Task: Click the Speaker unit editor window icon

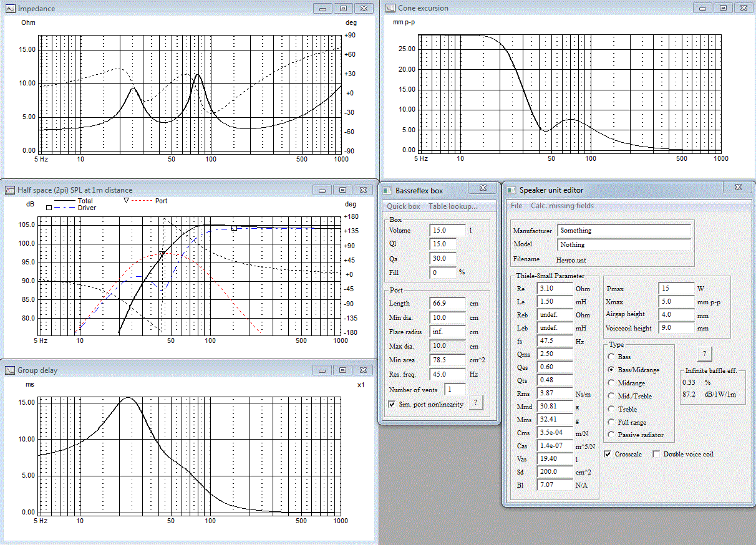Action: 511,190
